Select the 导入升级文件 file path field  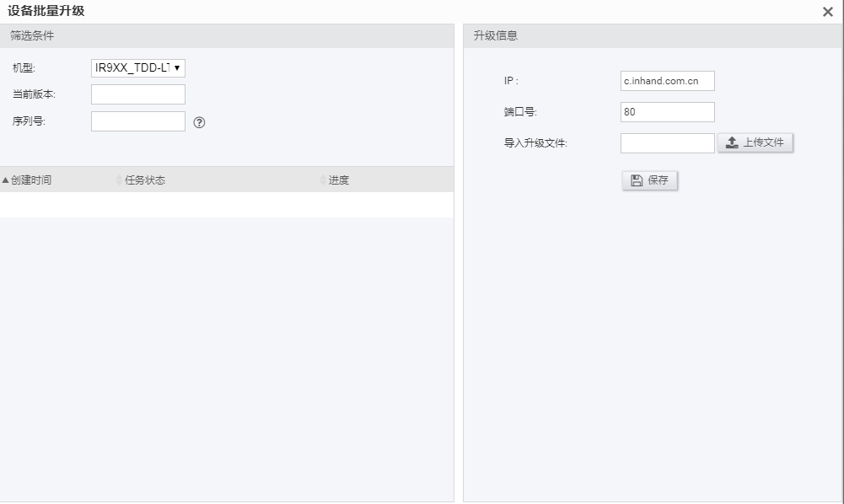coord(667,142)
